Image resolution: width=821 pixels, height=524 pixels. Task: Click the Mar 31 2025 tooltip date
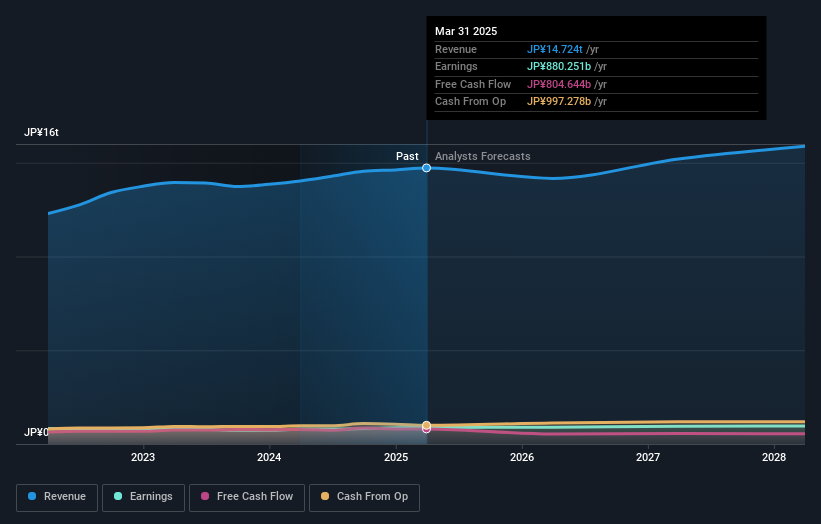click(466, 31)
